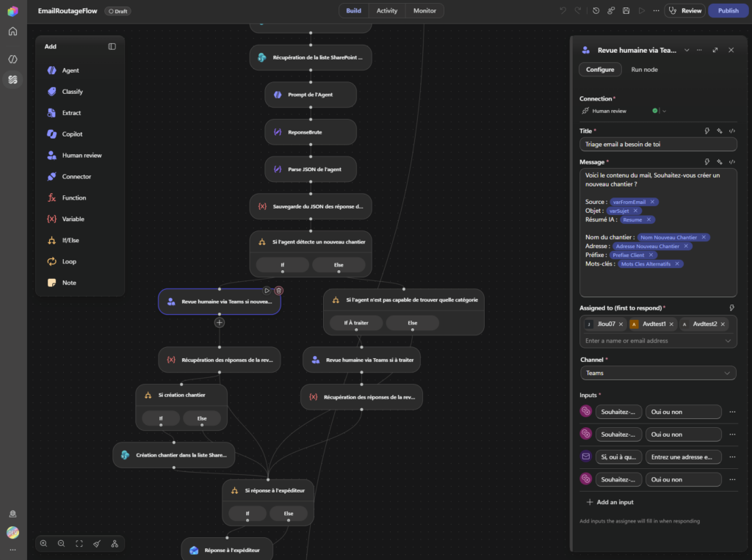Open the auto-layout tool on canvas toolbar

(115, 544)
